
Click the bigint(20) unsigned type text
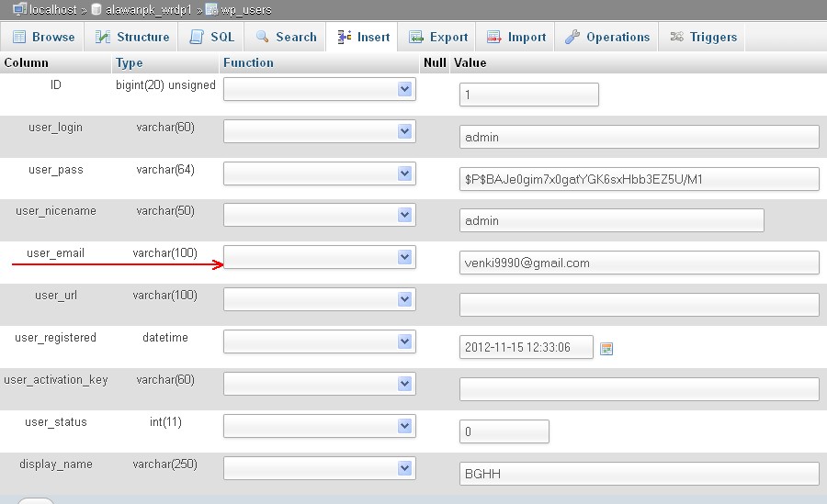tap(165, 84)
